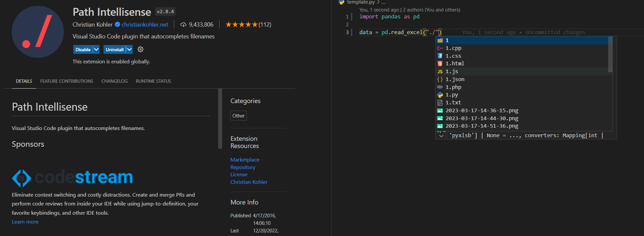Switch to the Feature Contributions tab

click(x=67, y=81)
